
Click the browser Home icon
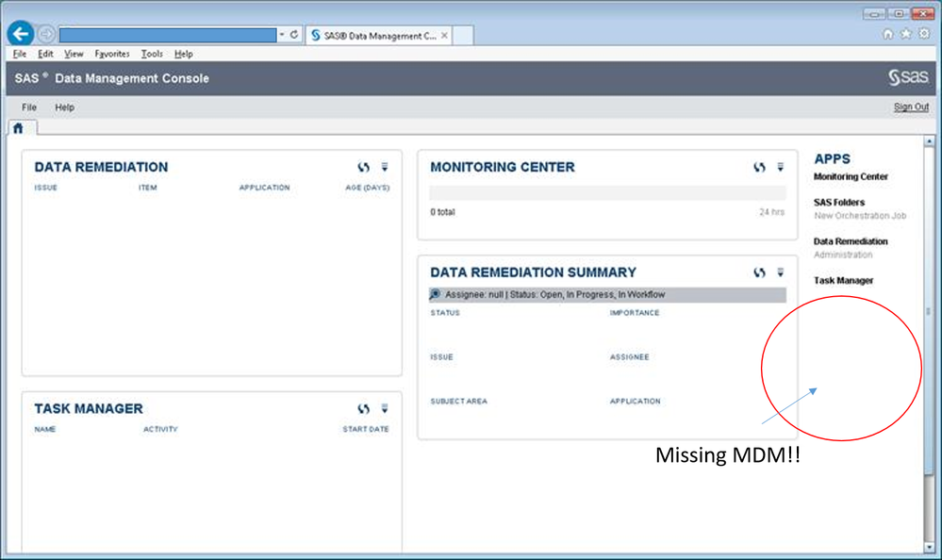click(x=887, y=34)
